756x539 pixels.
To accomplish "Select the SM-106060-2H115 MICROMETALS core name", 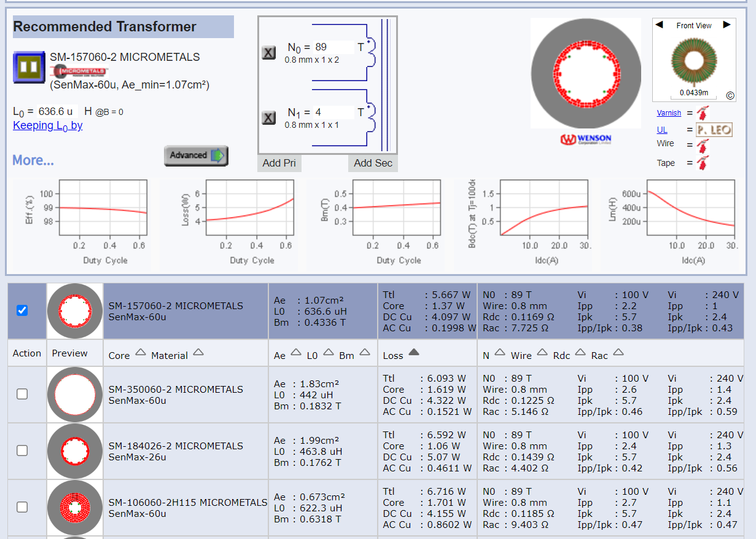I will coord(188,502).
